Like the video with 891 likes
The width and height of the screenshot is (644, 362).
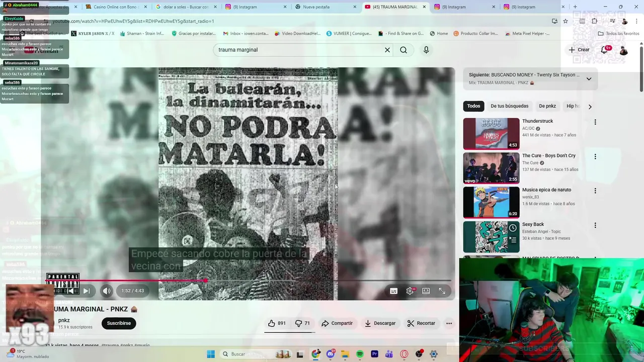[277, 323]
